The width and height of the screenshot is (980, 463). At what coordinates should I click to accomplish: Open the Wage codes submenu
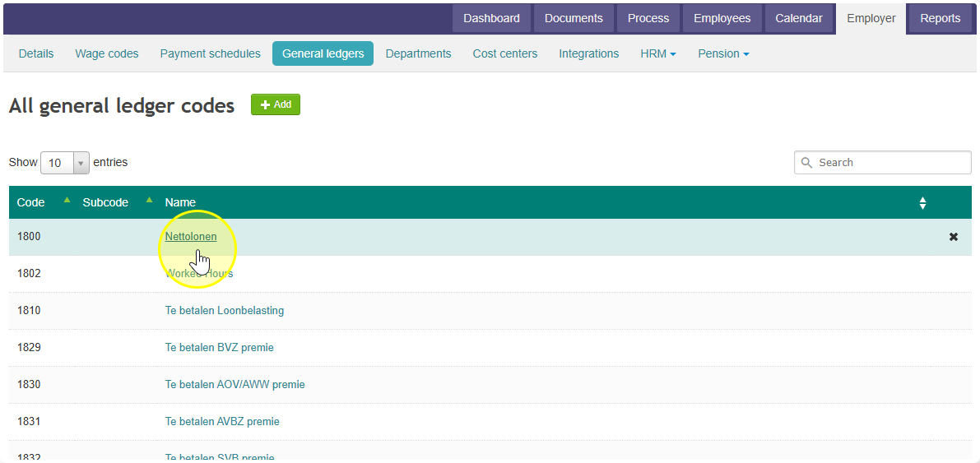point(107,53)
